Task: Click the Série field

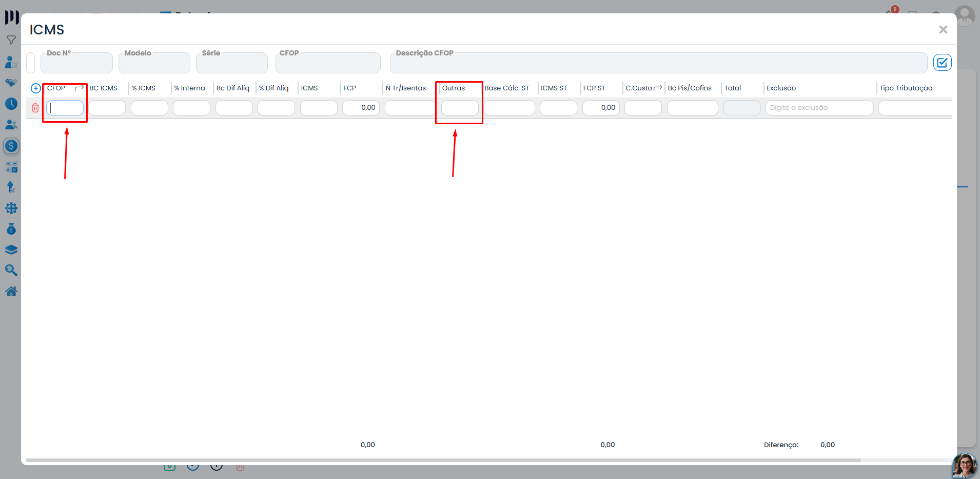Action: (232, 63)
